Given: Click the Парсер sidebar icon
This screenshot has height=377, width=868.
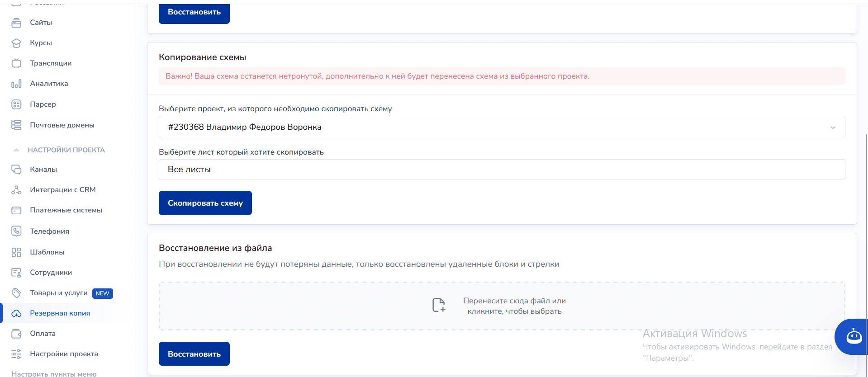Looking at the screenshot, I should coord(16,104).
